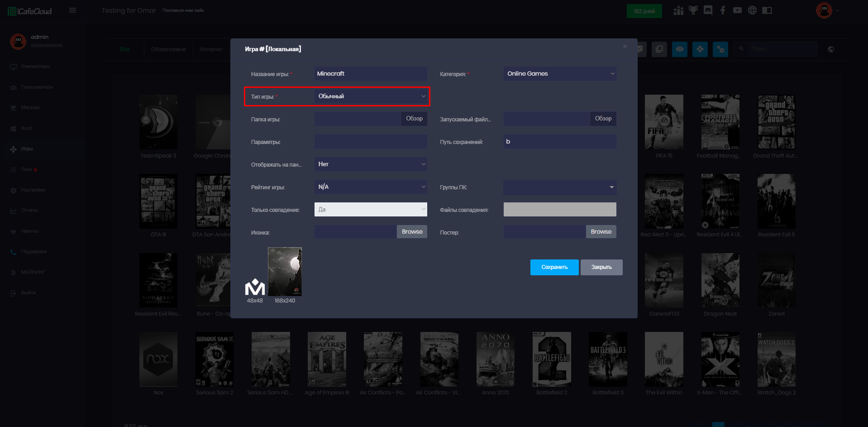
Task: Open Настройки in the sidebar
Action: click(x=33, y=190)
